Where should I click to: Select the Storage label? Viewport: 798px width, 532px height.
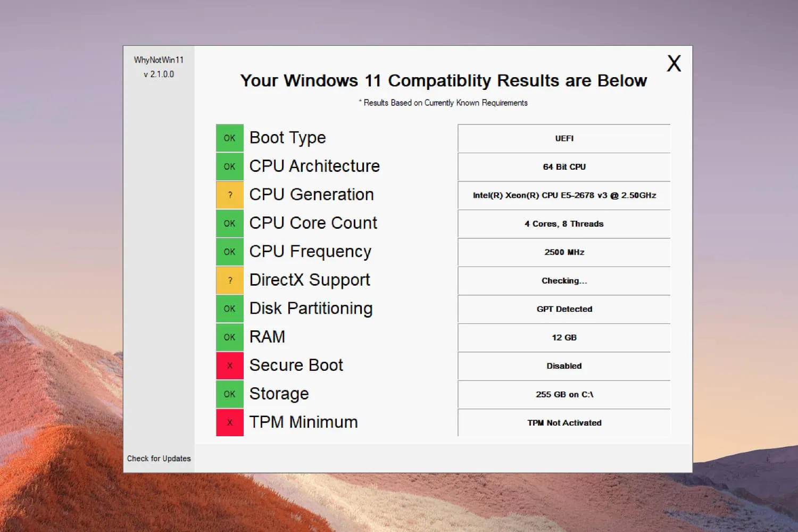(279, 394)
